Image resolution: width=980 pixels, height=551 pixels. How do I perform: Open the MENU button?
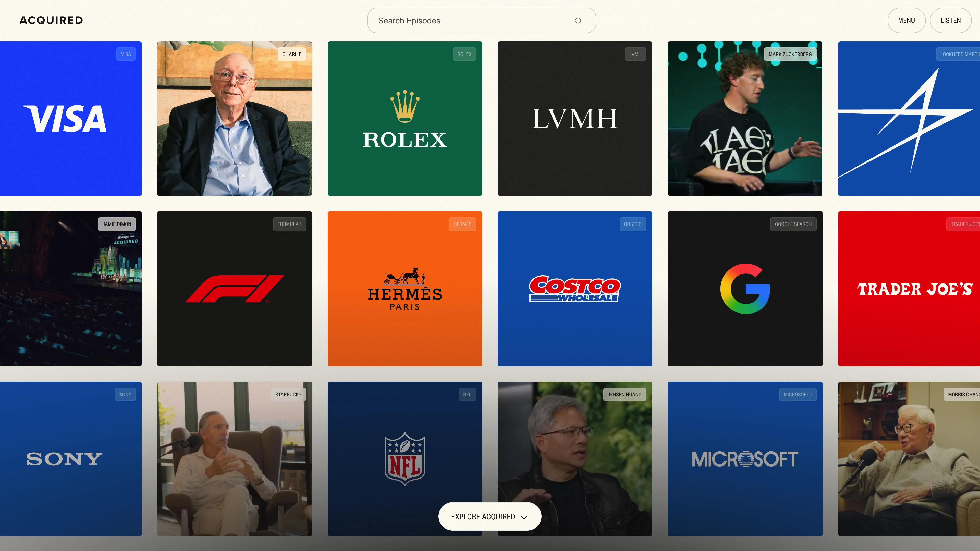pyautogui.click(x=906, y=20)
